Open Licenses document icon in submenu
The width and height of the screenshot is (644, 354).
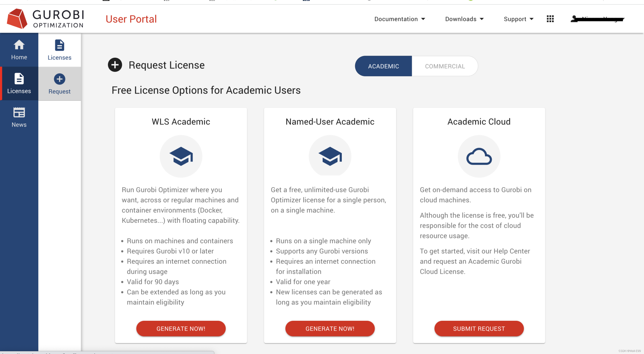click(x=59, y=45)
